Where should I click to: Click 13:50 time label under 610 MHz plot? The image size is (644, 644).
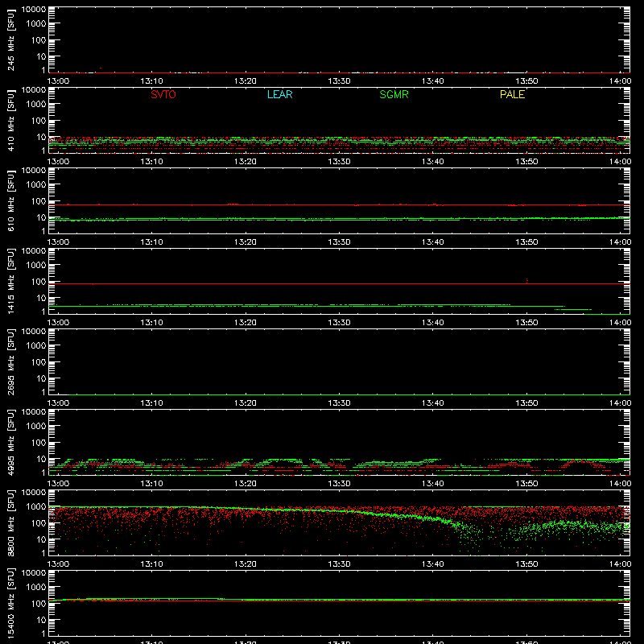526,242
